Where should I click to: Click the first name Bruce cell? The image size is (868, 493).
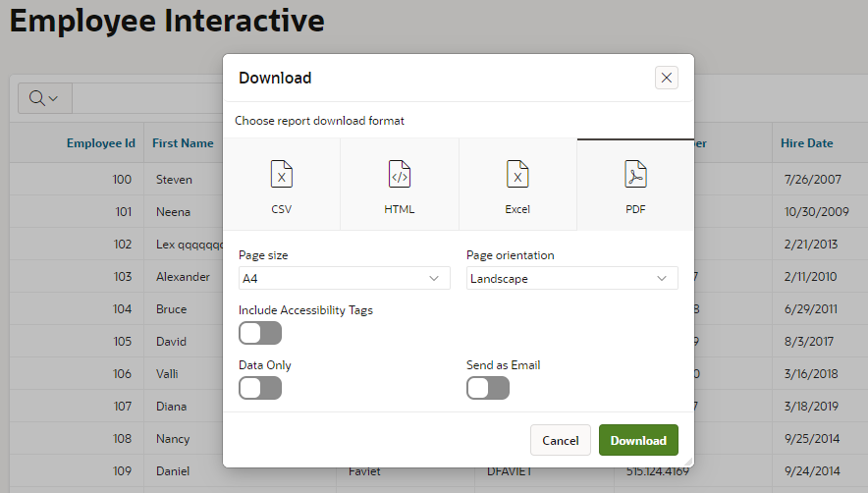(x=171, y=309)
